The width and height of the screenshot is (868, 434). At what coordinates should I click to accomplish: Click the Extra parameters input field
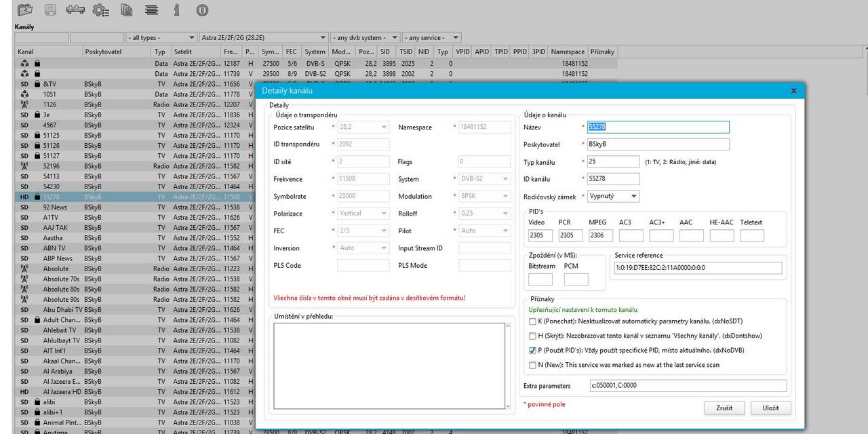click(x=688, y=385)
